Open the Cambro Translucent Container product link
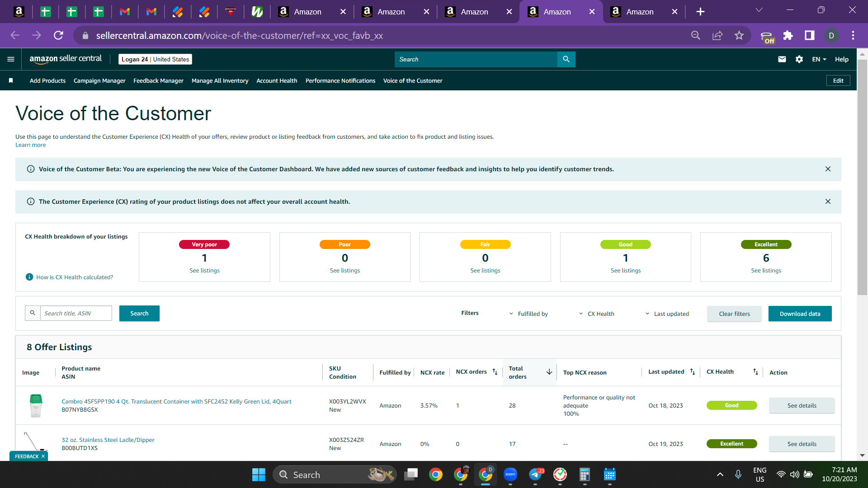The height and width of the screenshot is (488, 868). (x=176, y=401)
